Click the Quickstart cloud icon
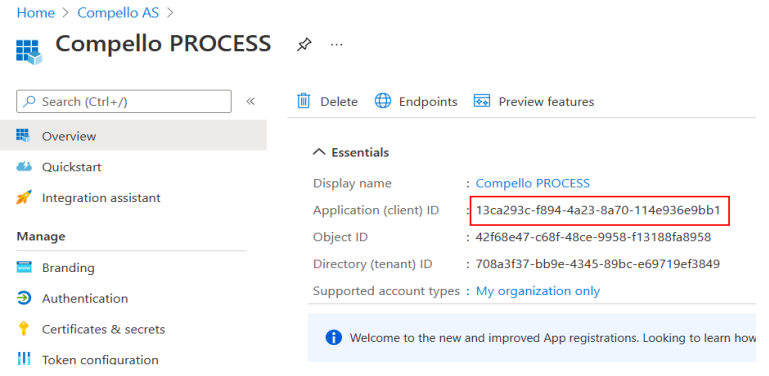This screenshot has width=769, height=376. [x=24, y=167]
